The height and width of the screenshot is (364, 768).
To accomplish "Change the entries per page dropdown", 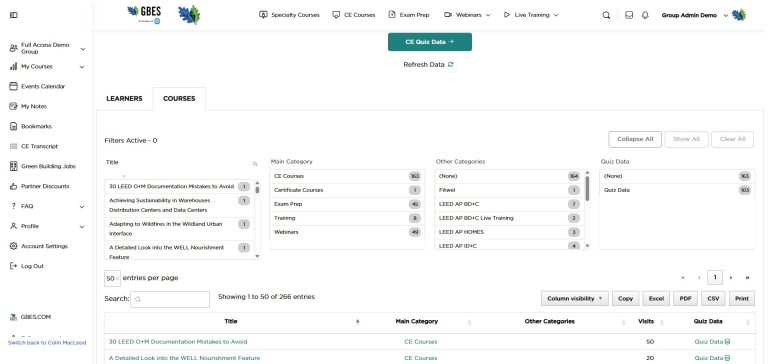I will click(x=112, y=278).
